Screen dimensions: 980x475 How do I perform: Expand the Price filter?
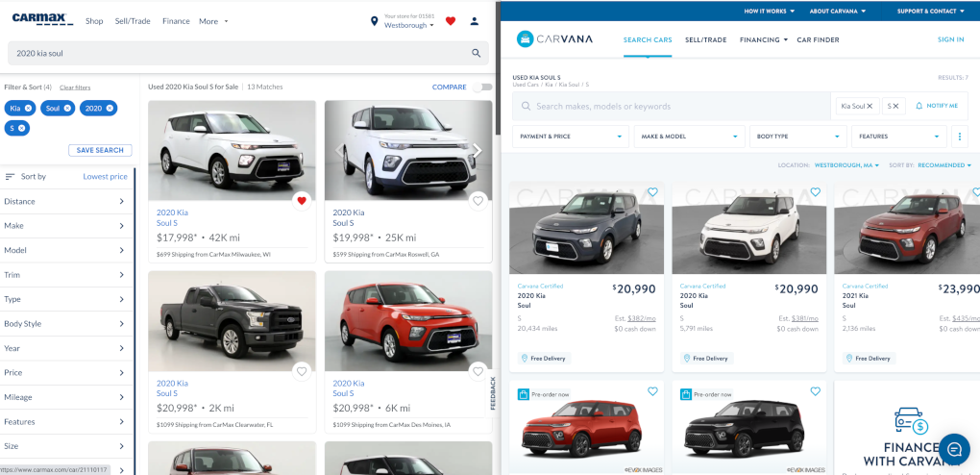coord(66,372)
